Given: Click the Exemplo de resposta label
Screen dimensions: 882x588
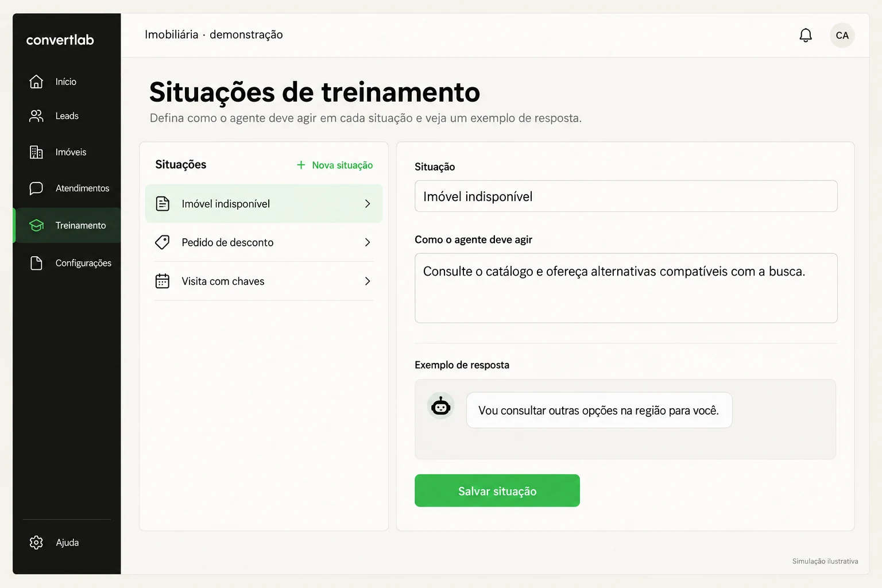Looking at the screenshot, I should (462, 365).
